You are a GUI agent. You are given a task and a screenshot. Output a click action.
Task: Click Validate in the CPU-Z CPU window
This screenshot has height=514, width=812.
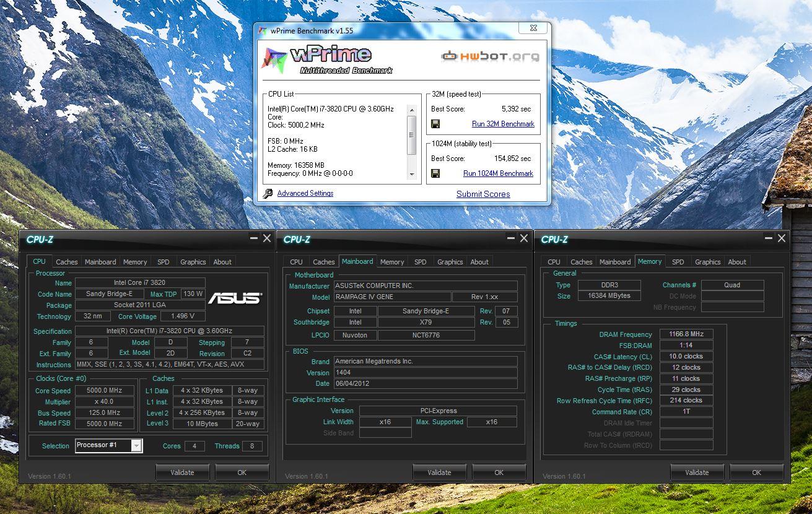click(x=182, y=472)
